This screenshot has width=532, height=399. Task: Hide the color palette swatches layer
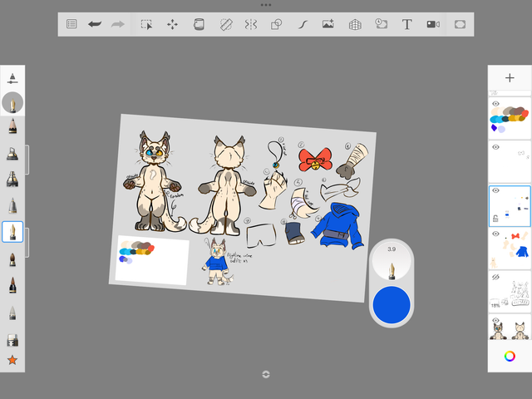[495, 104]
